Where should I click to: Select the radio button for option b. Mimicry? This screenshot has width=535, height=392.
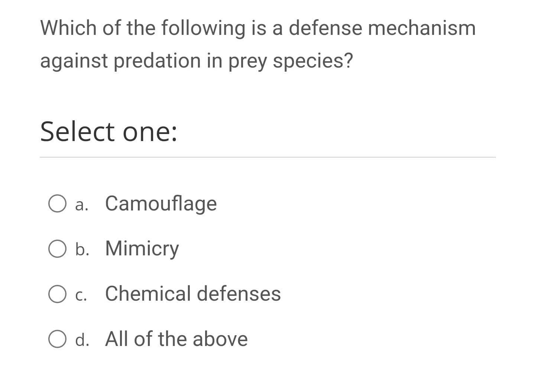tap(57, 249)
